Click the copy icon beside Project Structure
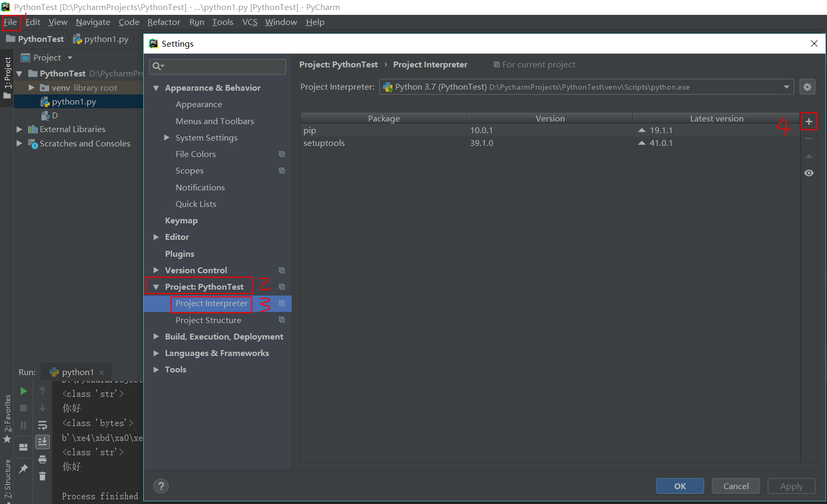827x504 pixels. point(282,320)
